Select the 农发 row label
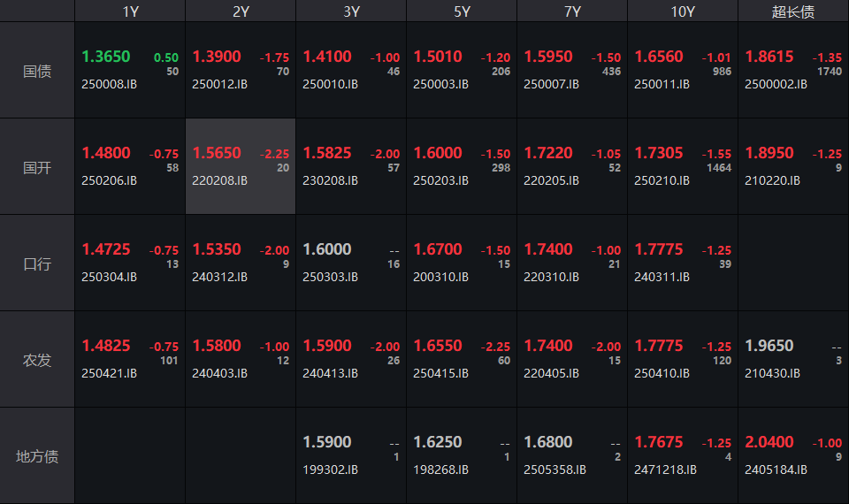The width and height of the screenshot is (849, 504). point(37,360)
